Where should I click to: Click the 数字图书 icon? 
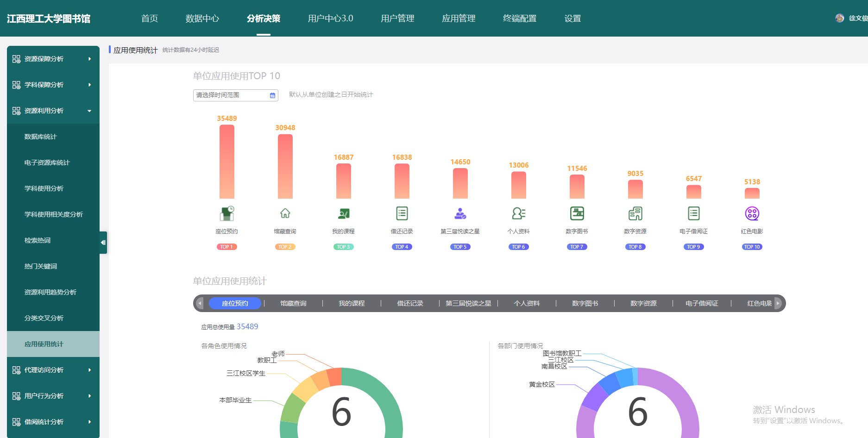(577, 213)
